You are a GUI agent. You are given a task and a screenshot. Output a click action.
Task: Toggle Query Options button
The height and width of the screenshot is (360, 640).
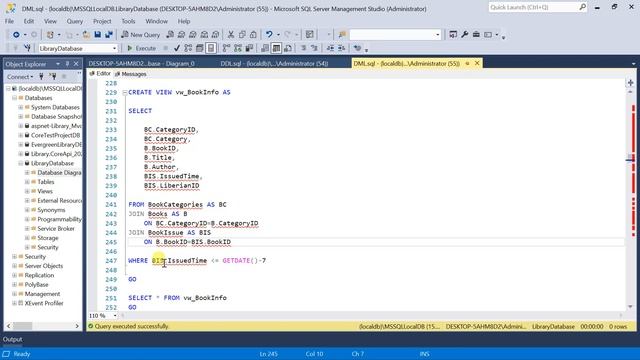click(200, 48)
